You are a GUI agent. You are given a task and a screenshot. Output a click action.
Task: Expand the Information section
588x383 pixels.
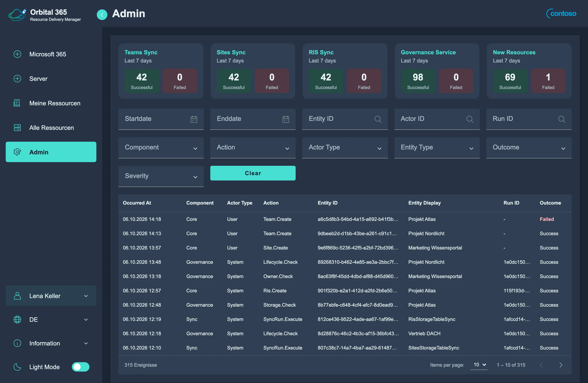pos(51,343)
